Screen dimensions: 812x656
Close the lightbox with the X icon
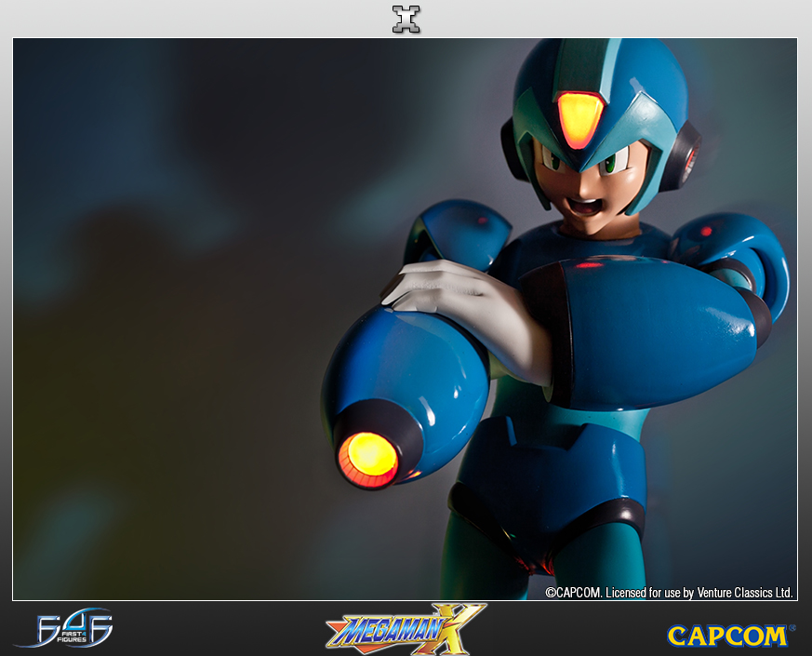click(406, 20)
